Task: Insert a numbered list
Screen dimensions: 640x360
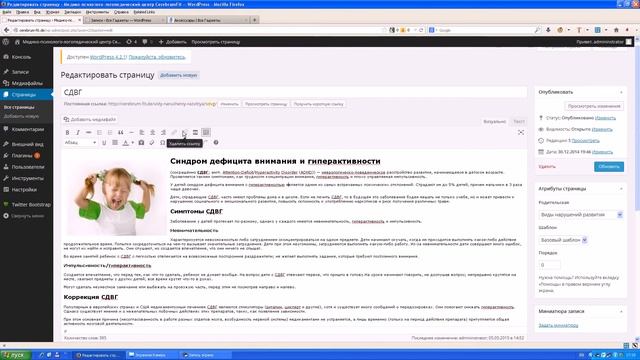Action: [110, 132]
